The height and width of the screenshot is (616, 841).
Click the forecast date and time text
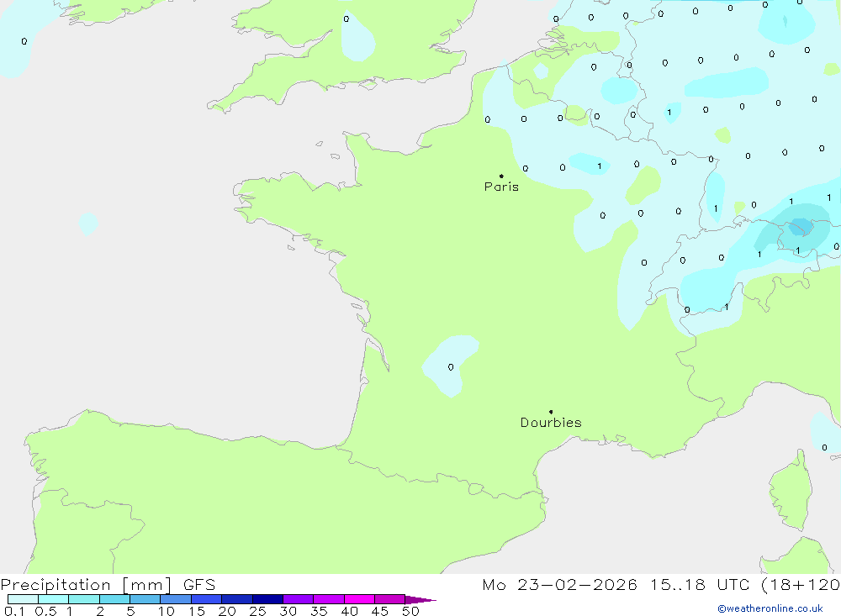660,585
